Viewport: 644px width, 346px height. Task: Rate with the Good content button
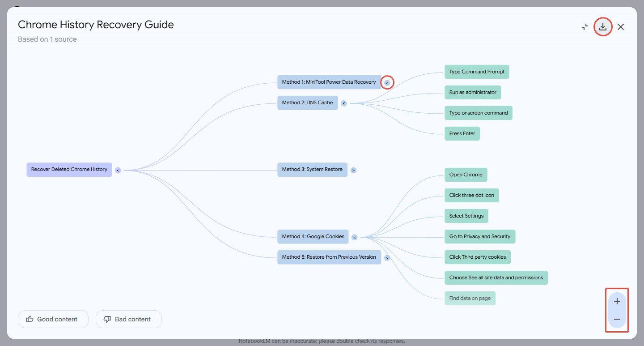click(x=53, y=319)
